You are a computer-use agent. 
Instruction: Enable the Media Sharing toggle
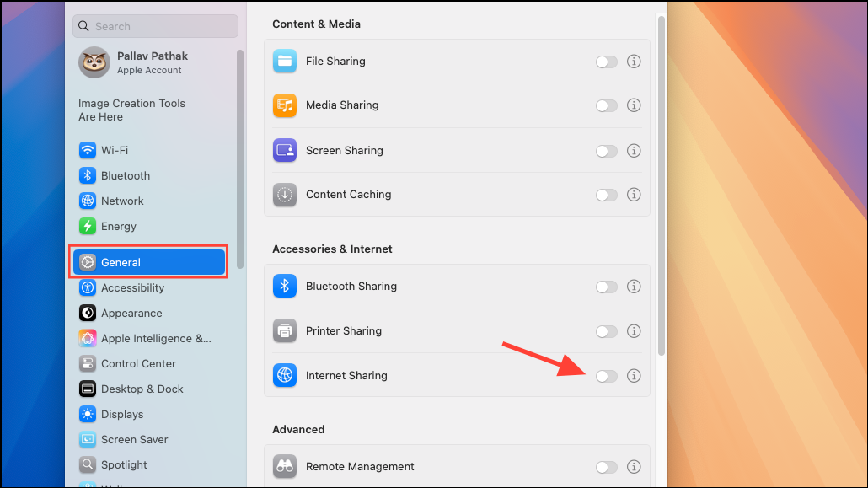click(x=606, y=106)
